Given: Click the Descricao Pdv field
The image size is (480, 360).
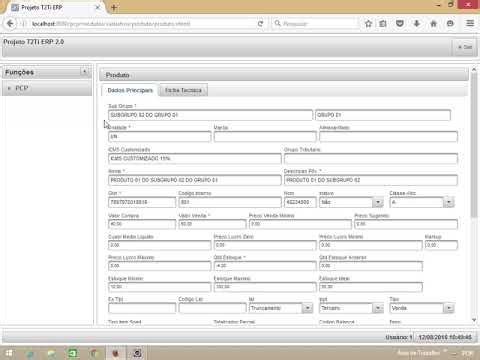Looking at the screenshot, I should [x=371, y=180].
